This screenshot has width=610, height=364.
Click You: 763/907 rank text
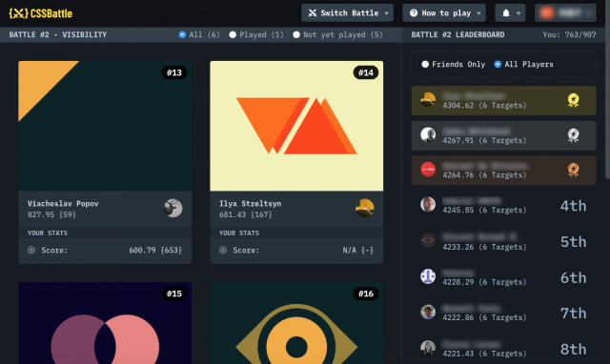(569, 34)
